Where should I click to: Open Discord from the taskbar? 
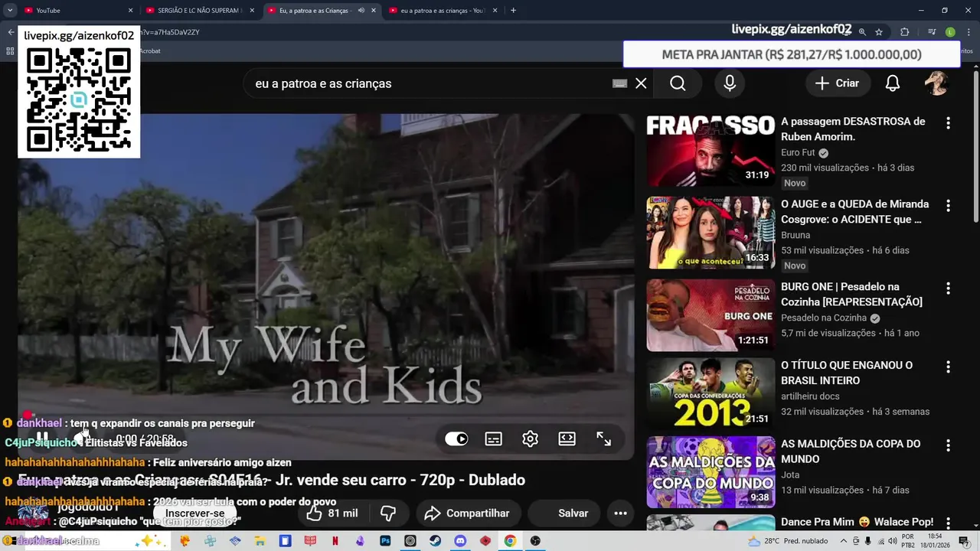460,540
